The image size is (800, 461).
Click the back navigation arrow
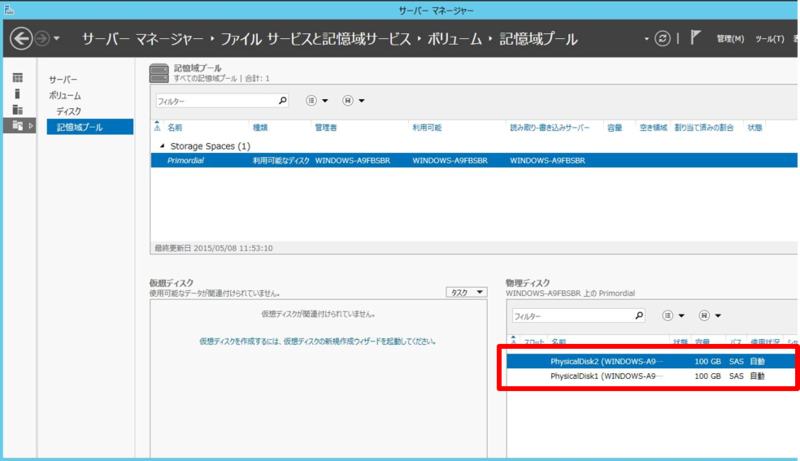point(21,39)
